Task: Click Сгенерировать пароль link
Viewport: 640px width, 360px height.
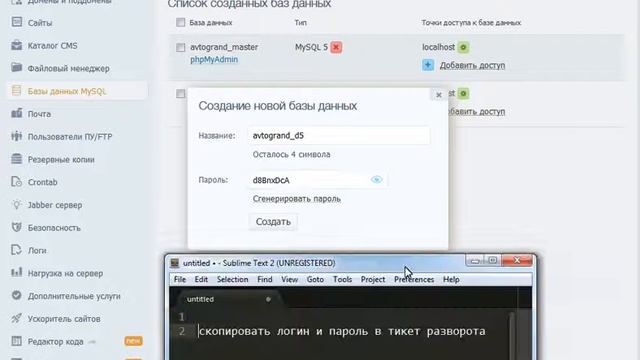Action: tap(297, 199)
